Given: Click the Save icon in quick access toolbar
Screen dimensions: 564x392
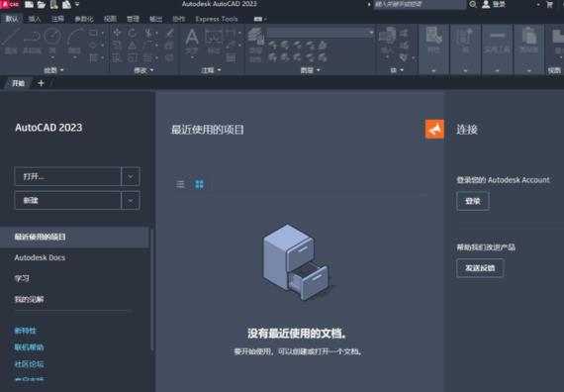Looking at the screenshot, I should pyautogui.click(x=54, y=5).
